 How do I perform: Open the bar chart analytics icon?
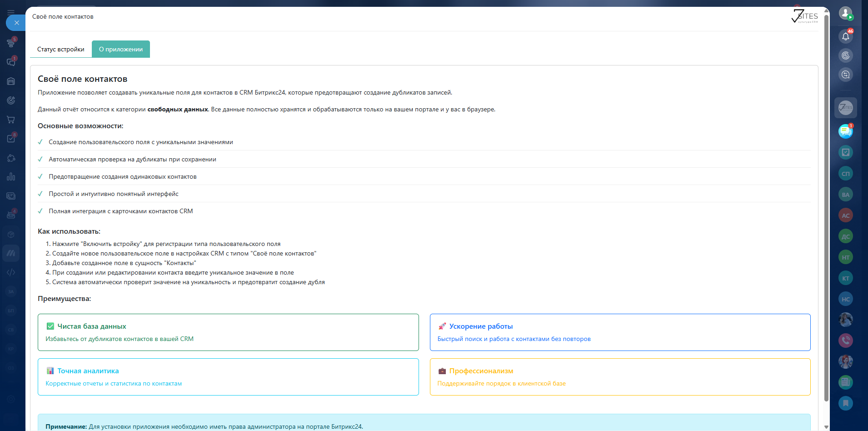tap(11, 177)
